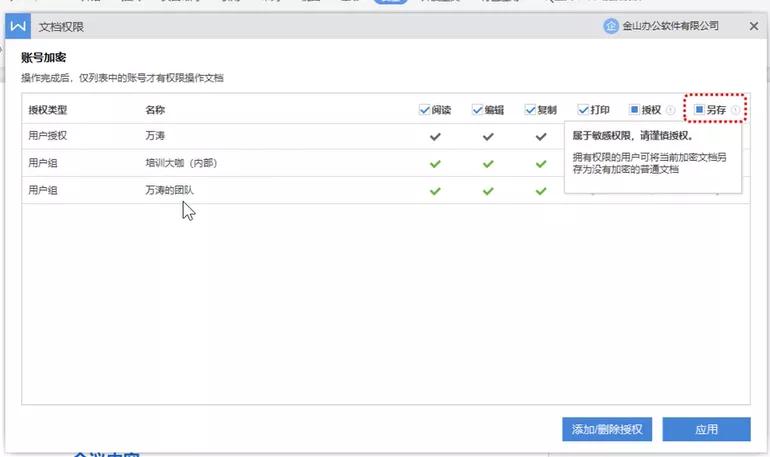This screenshot has width=770, height=457.
Task: Click 用户组 cell in 培训大咖（内部）row
Action: [x=43, y=163]
